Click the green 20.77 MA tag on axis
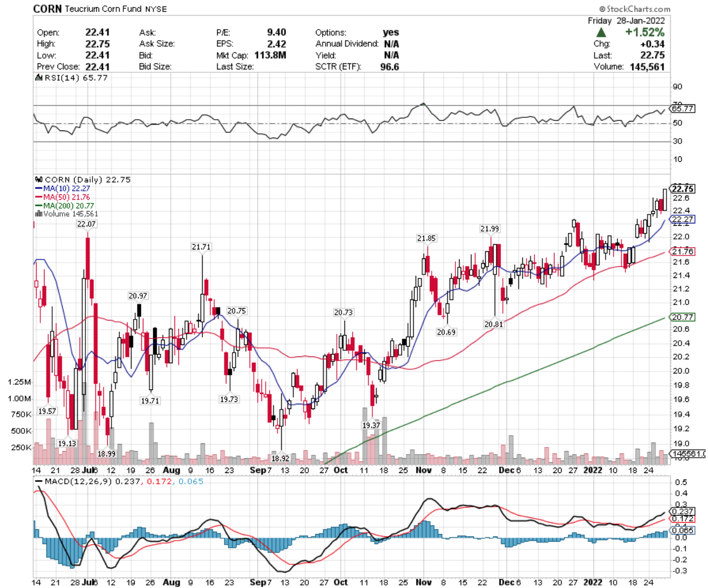This screenshot has width=708, height=588. (683, 317)
